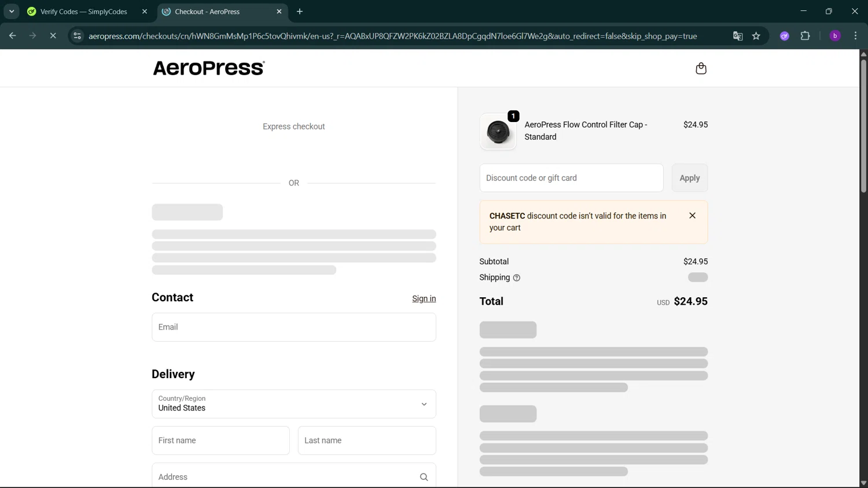View site information icon
Image resolution: width=868 pixels, height=488 pixels.
coord(77,36)
